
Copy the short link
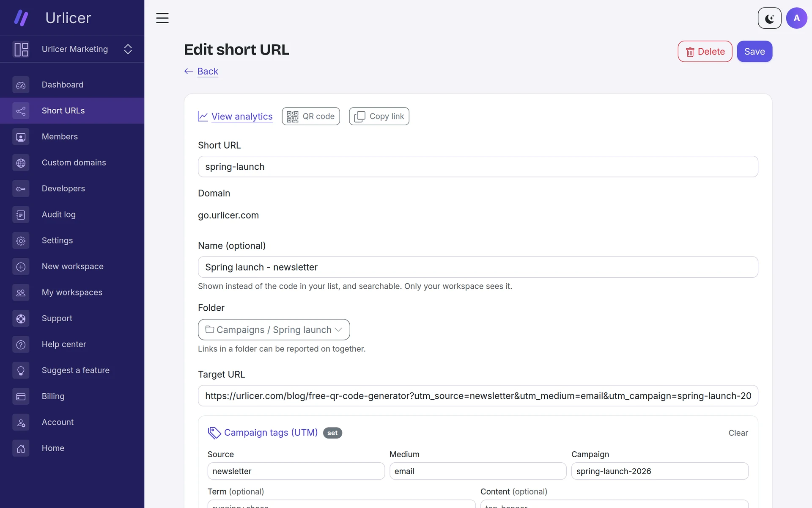coord(379,116)
